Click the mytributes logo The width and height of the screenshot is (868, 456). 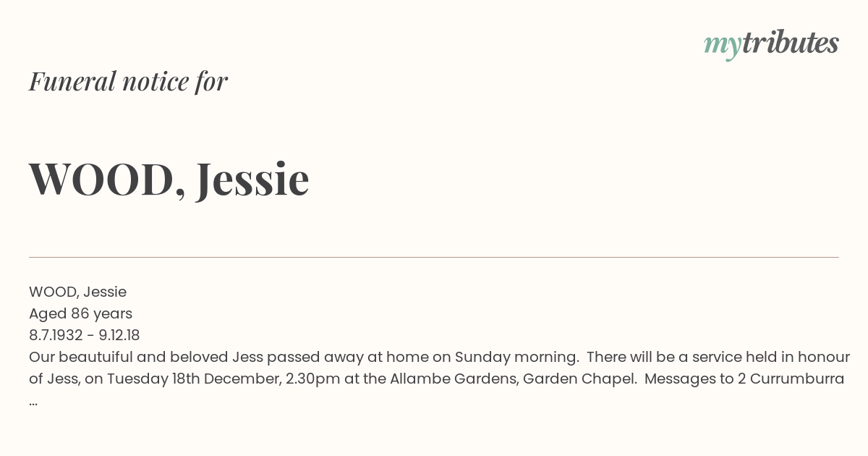(771, 44)
